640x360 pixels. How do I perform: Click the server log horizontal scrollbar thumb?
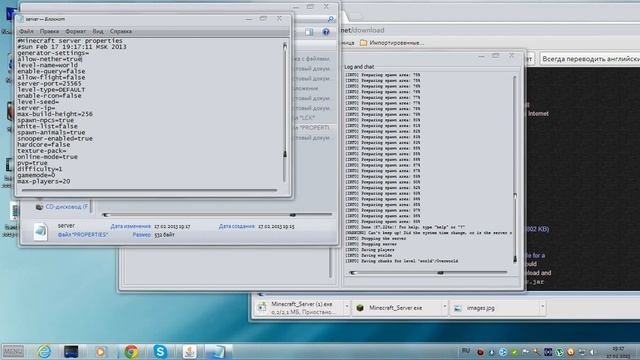click(440, 273)
